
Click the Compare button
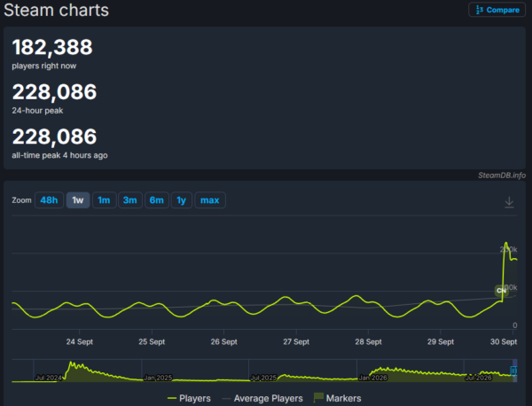pyautogui.click(x=497, y=10)
